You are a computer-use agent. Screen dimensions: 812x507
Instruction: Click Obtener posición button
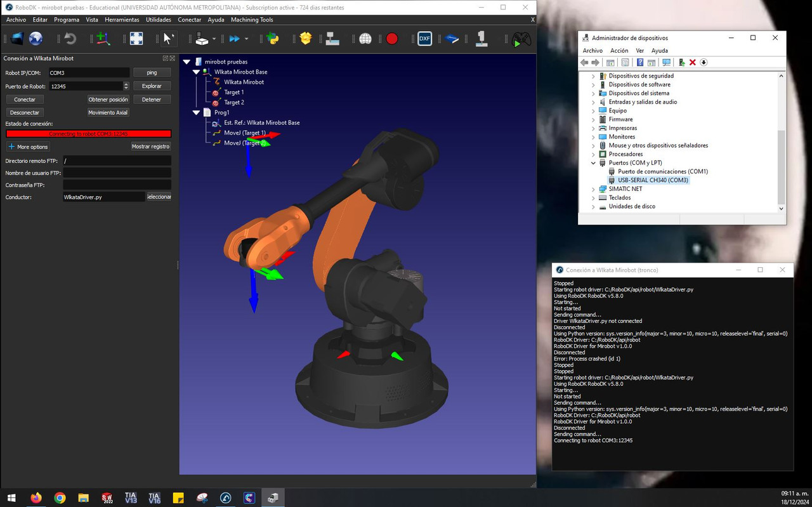click(108, 100)
